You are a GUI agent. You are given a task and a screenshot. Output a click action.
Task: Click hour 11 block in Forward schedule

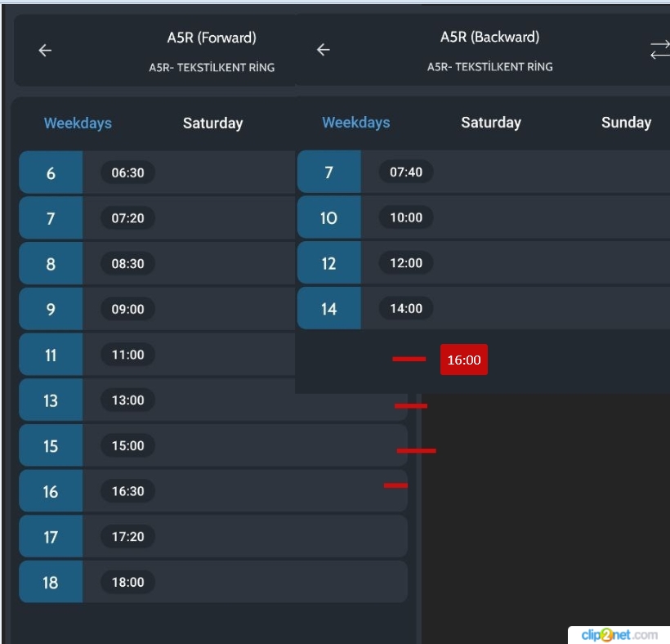click(51, 356)
